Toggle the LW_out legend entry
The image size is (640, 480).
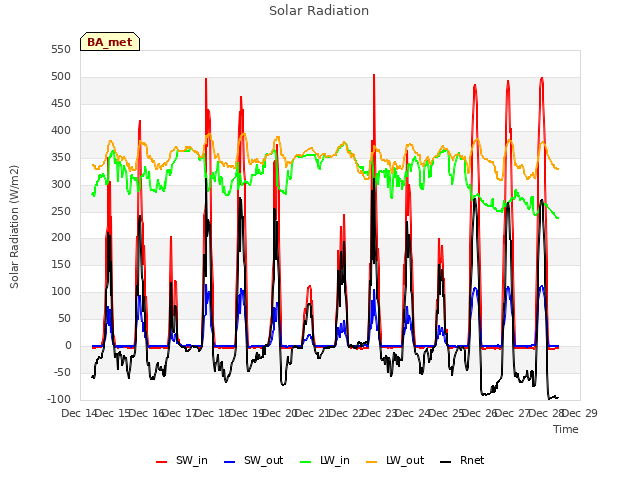(395, 460)
